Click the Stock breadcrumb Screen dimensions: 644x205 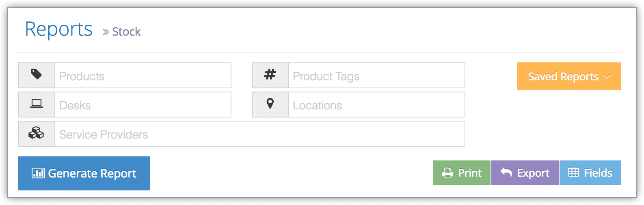click(x=126, y=32)
